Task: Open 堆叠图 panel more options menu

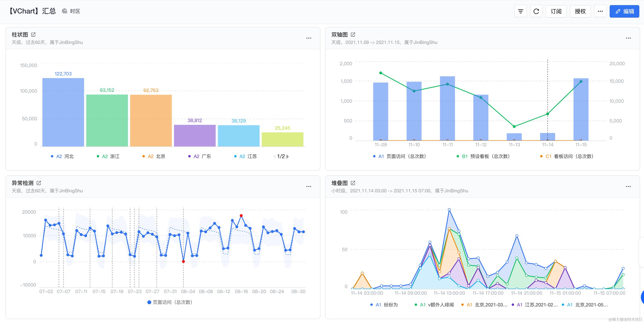Action: pyautogui.click(x=628, y=186)
